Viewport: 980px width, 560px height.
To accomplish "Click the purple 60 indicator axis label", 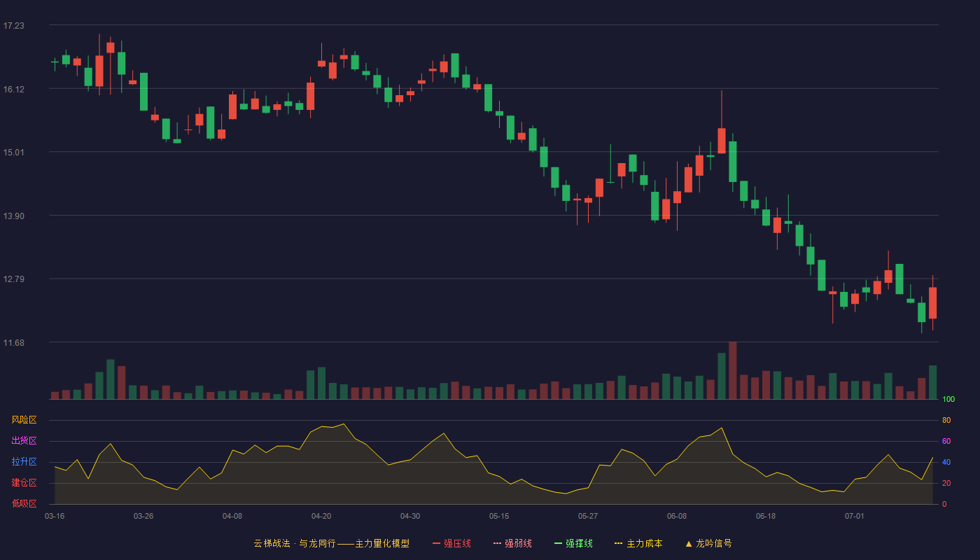I will click(946, 441).
